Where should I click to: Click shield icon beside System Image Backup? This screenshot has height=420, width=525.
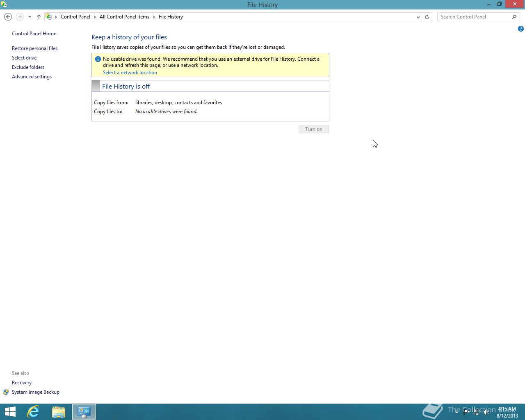tap(6, 392)
